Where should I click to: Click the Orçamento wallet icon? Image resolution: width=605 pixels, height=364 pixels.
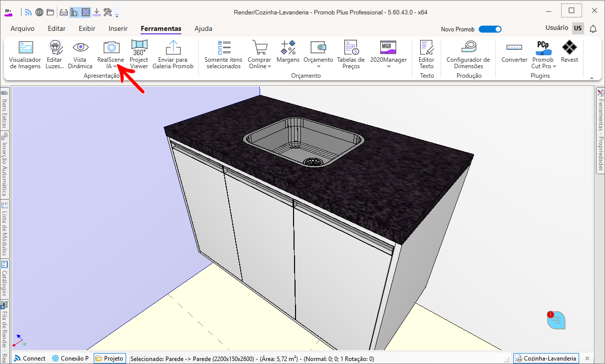[x=318, y=48]
